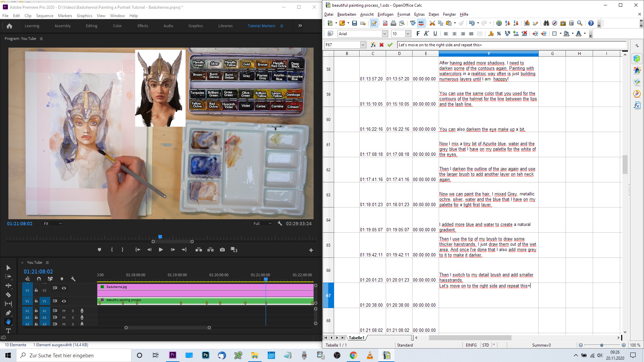Open the Full playback resolution dropdown
This screenshot has width=644, height=362.
[x=262, y=224]
